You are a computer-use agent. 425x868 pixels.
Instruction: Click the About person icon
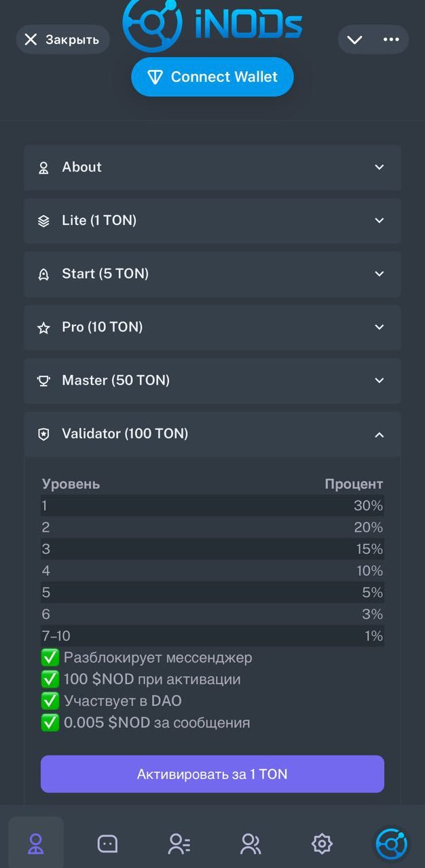coord(43,167)
